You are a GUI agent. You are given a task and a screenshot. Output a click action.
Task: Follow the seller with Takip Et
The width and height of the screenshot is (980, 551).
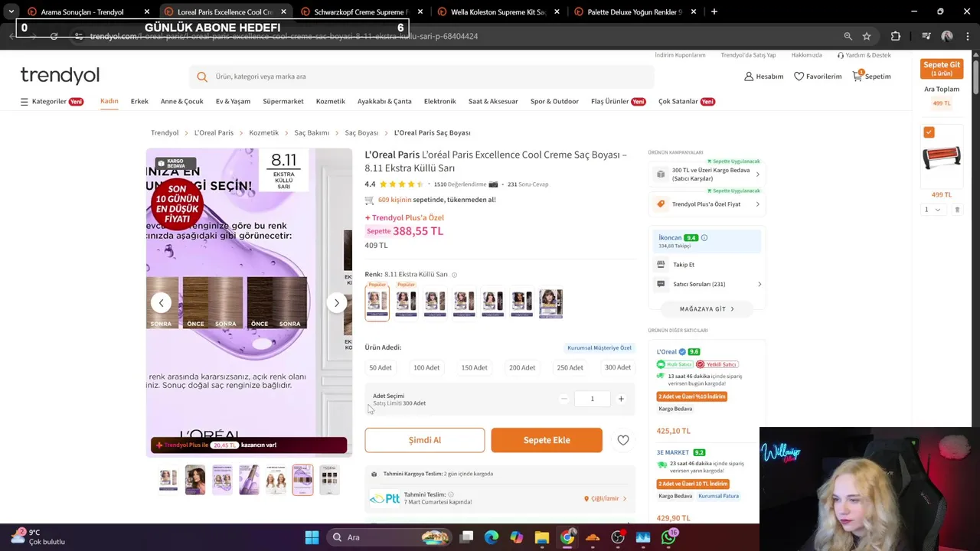(684, 265)
